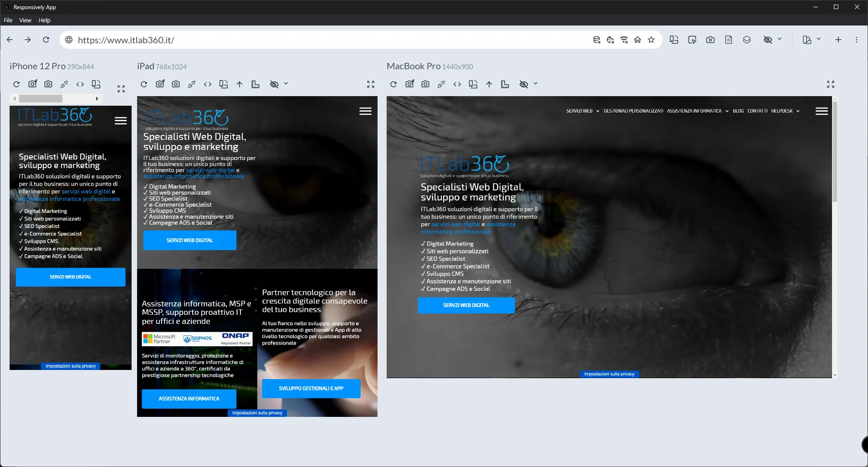This screenshot has height=467, width=868.
Task: Disable element visibility on the iPad preview eye icon
Action: [x=274, y=84]
